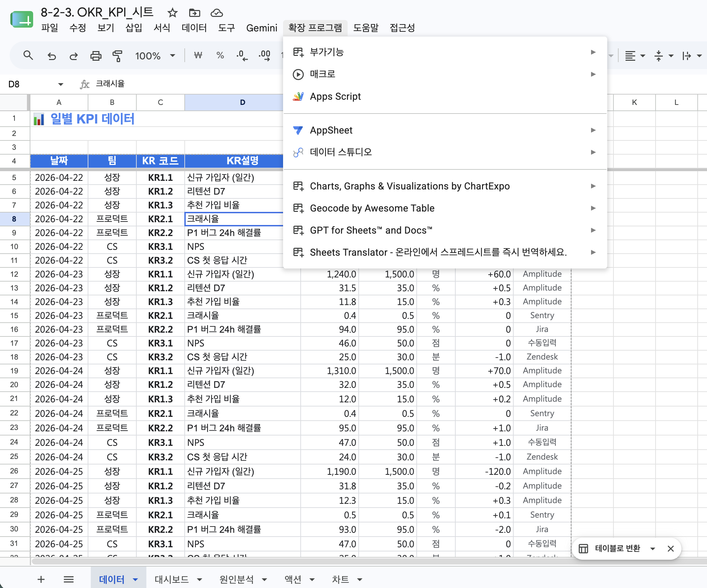Click the Name Box showing D8
The height and width of the screenshot is (588, 707).
tap(35, 84)
